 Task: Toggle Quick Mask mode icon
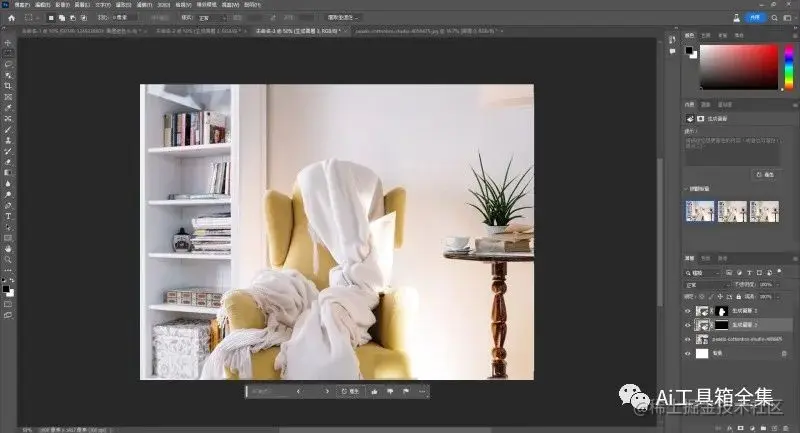tap(8, 304)
